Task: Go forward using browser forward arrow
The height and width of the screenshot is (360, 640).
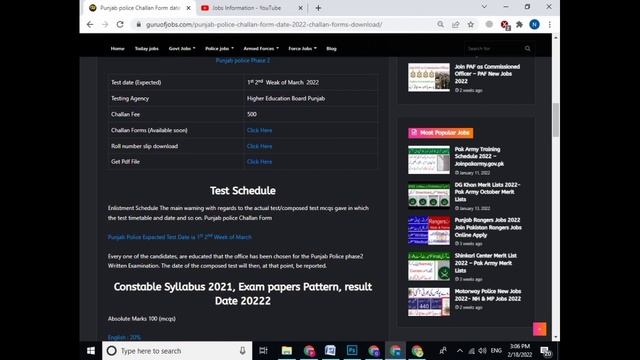Action: (x=105, y=24)
